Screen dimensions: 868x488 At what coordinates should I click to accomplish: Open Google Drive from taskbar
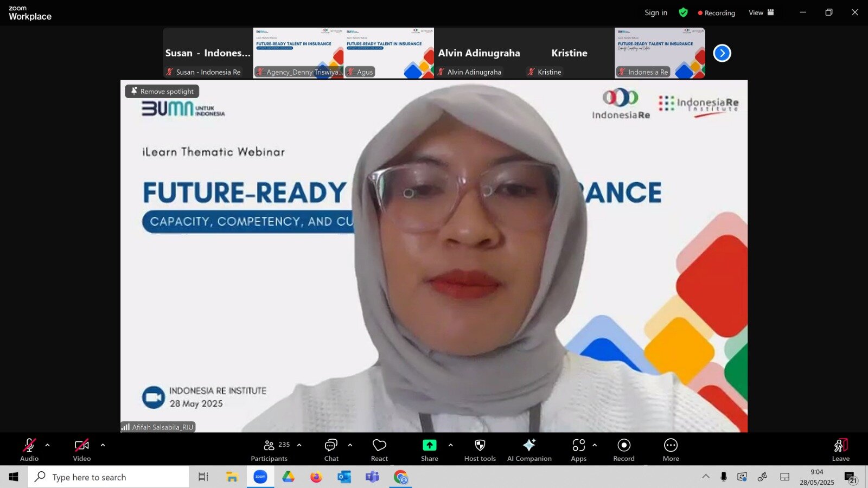coord(288,477)
